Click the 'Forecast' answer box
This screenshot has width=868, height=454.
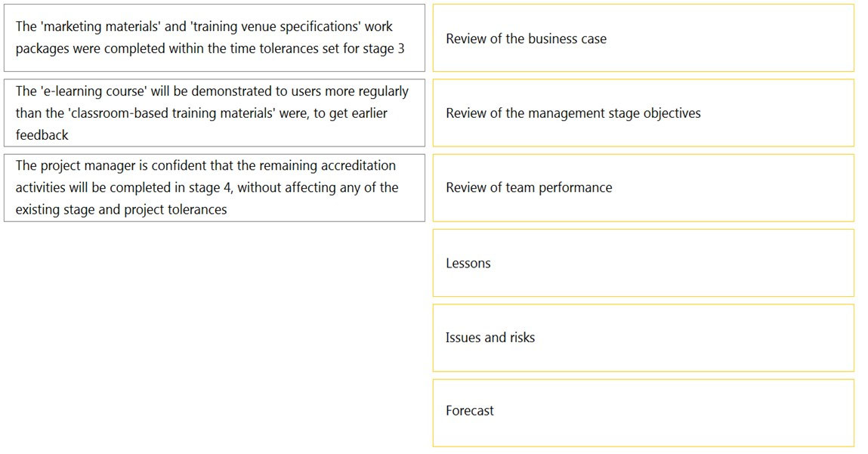coord(643,413)
